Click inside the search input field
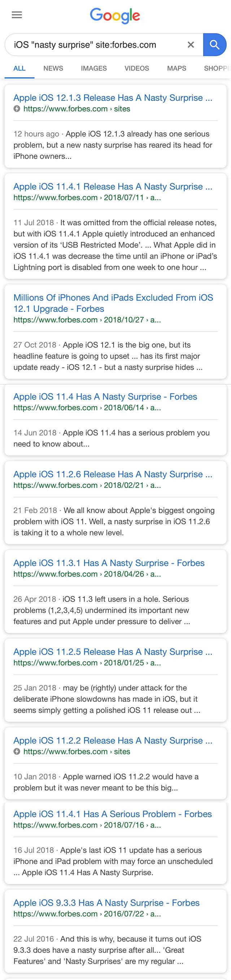This screenshot has width=231, height=980. coord(95,45)
